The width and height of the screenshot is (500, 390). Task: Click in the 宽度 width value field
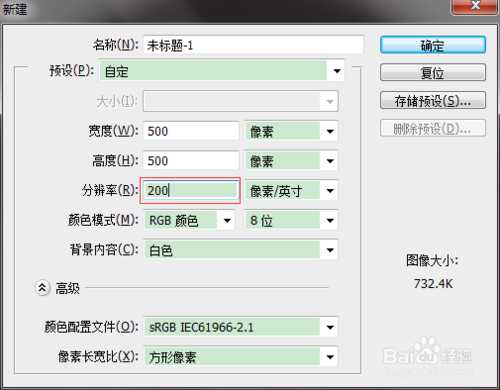coord(191,131)
